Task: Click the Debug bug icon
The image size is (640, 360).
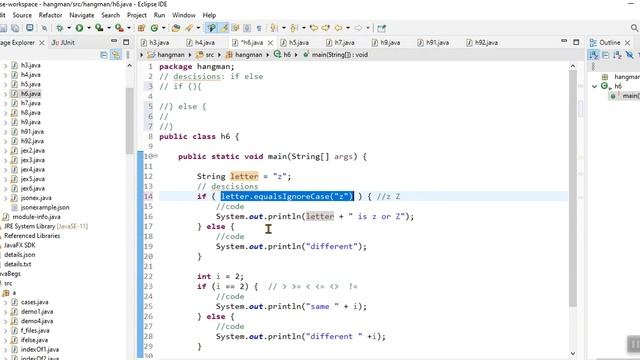Action: [x=60, y=28]
